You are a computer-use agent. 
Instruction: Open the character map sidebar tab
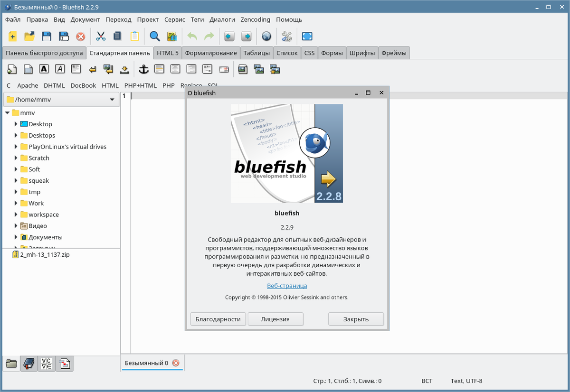click(47, 364)
